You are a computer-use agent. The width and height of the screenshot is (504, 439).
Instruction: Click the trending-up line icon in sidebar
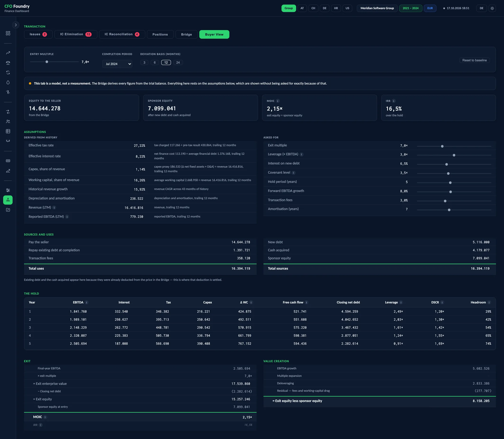pyautogui.click(x=8, y=53)
